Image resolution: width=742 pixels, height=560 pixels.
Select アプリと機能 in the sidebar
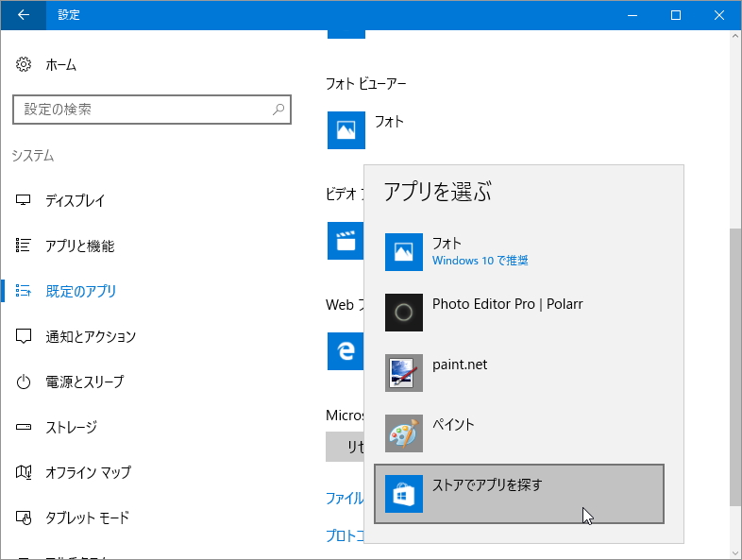(x=80, y=246)
